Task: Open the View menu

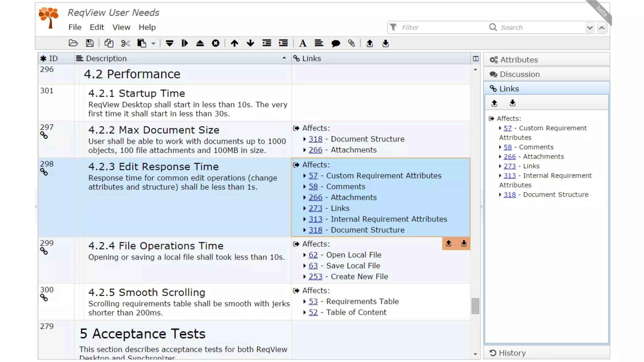Action: 121,27
